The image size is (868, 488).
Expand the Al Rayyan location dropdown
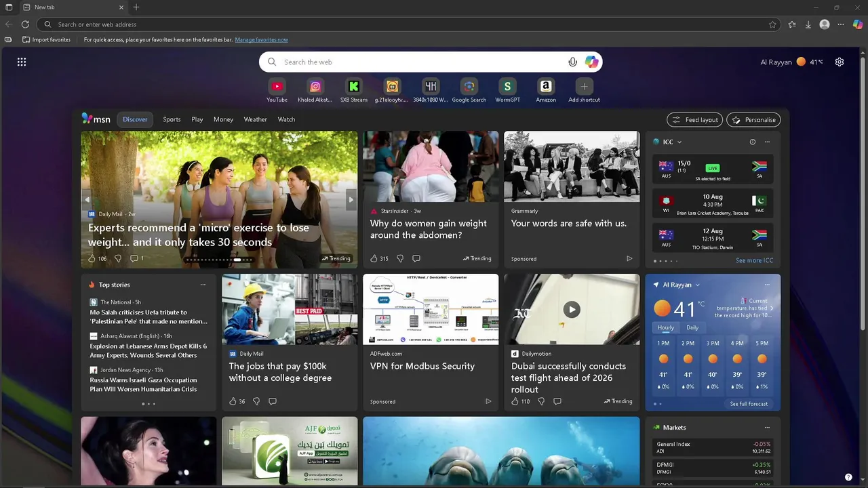pyautogui.click(x=697, y=285)
